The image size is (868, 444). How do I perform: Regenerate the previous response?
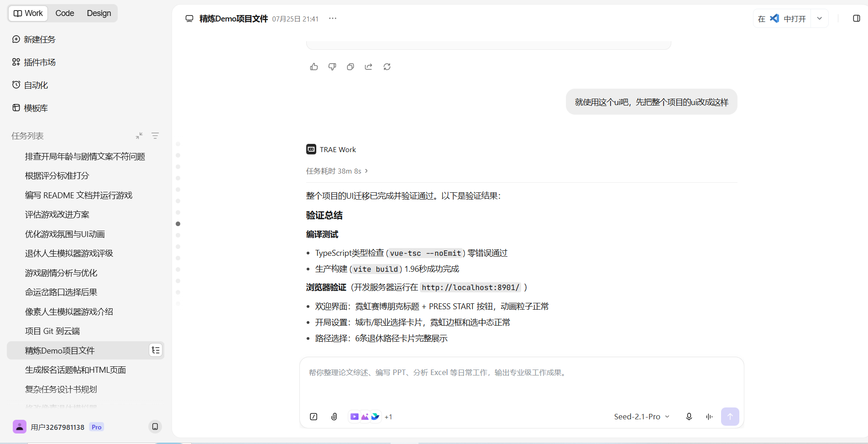coord(387,67)
